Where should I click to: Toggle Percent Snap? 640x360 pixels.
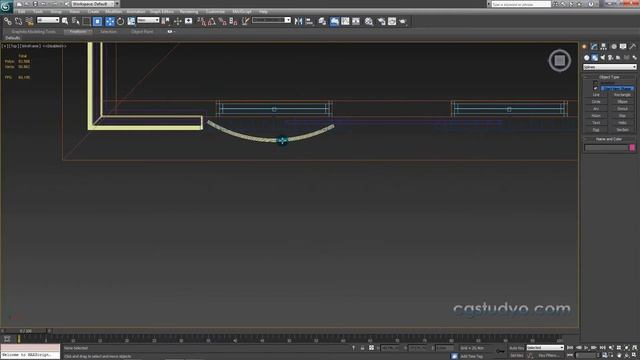click(x=222, y=21)
